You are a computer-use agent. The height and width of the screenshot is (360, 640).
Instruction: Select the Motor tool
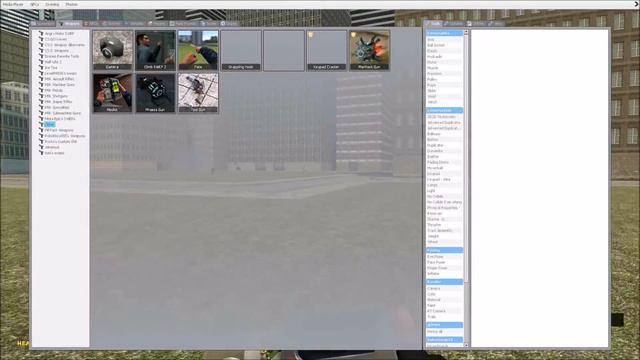[444, 62]
